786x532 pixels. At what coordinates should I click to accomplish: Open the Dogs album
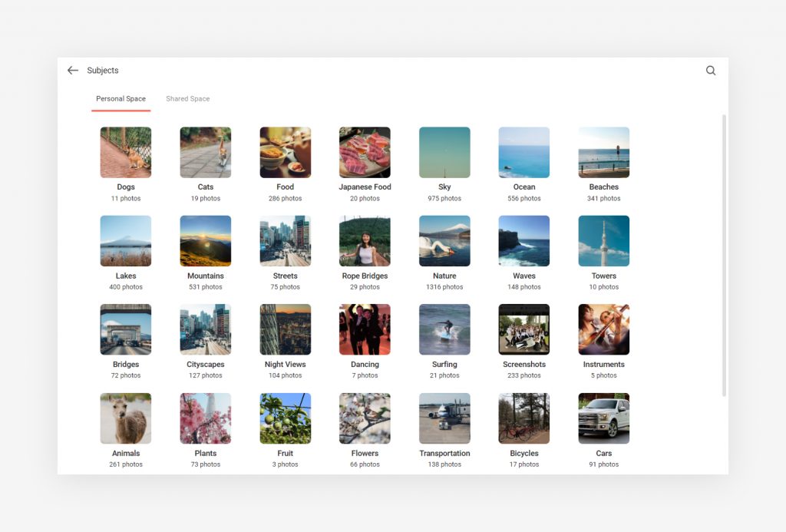tap(125, 151)
